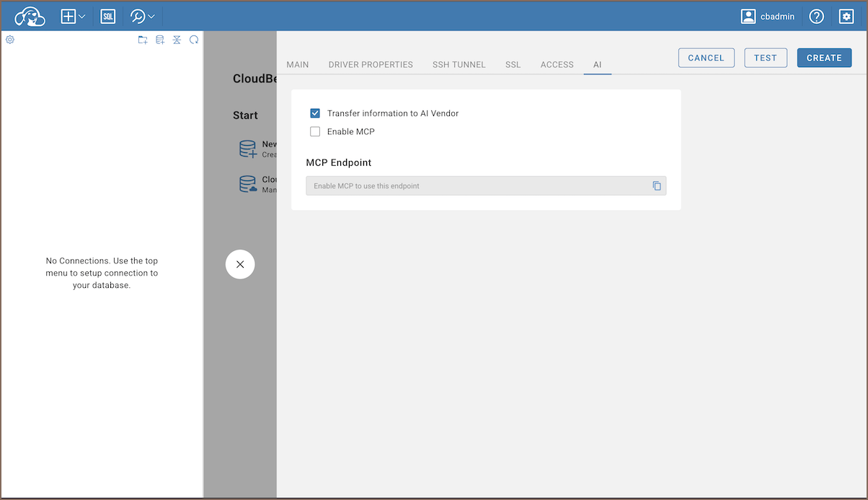Expand the tools wrench dropdown menu
Screen dimensions: 868x500
point(142,16)
